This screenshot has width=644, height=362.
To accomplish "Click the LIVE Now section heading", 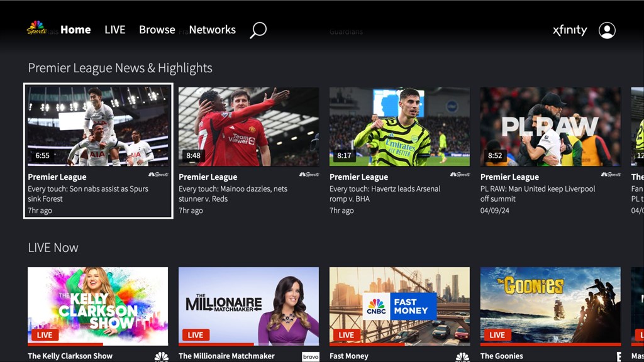I will coord(53,248).
